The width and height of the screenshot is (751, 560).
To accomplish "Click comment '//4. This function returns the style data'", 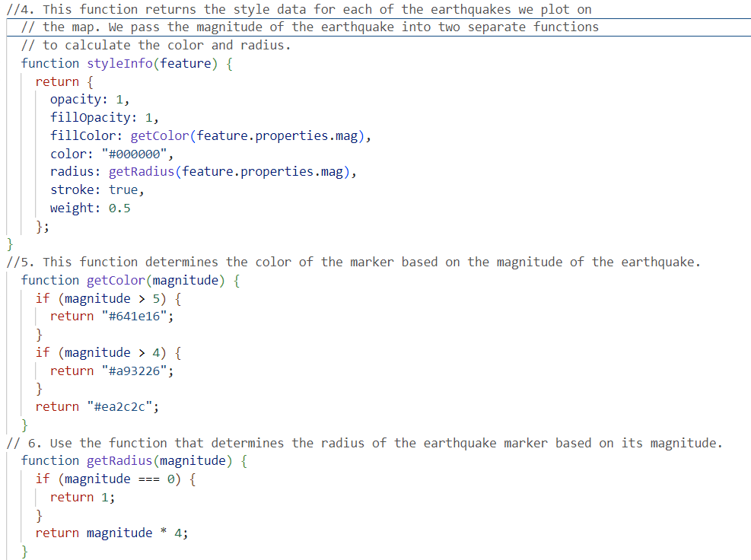I will [x=299, y=9].
